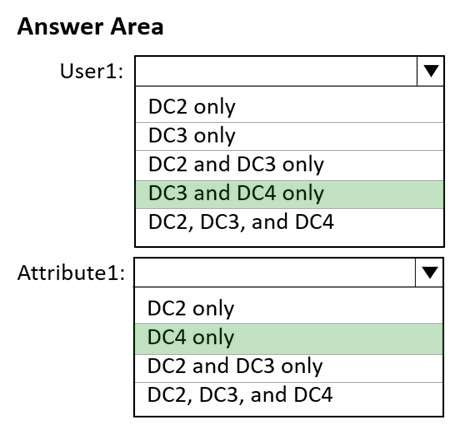Click the word "Area" in the heading
The height and width of the screenshot is (429, 455).
137,26
